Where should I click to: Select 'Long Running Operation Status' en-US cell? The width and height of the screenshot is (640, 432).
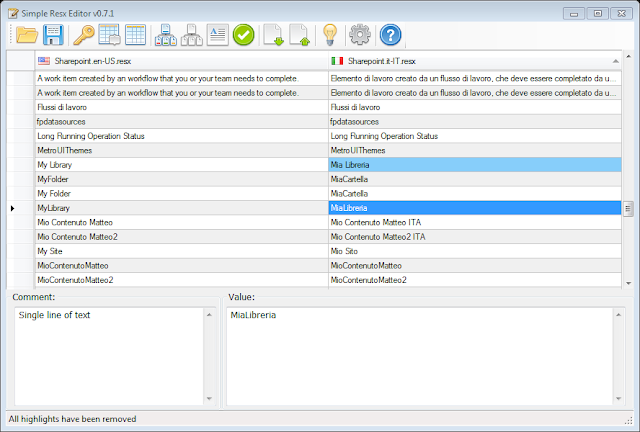pyautogui.click(x=181, y=136)
